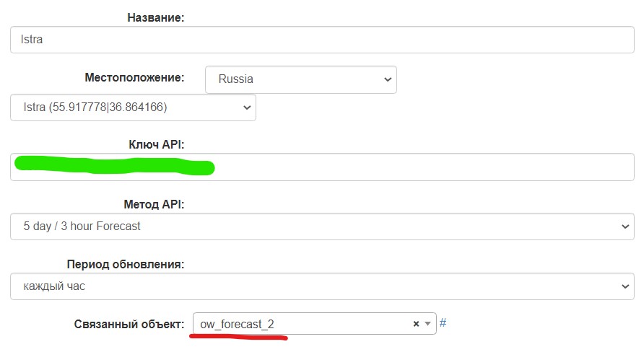Image resolution: width=644 pixels, height=352 pixels.
Task: Click the Связанный объект label
Action: 129,324
